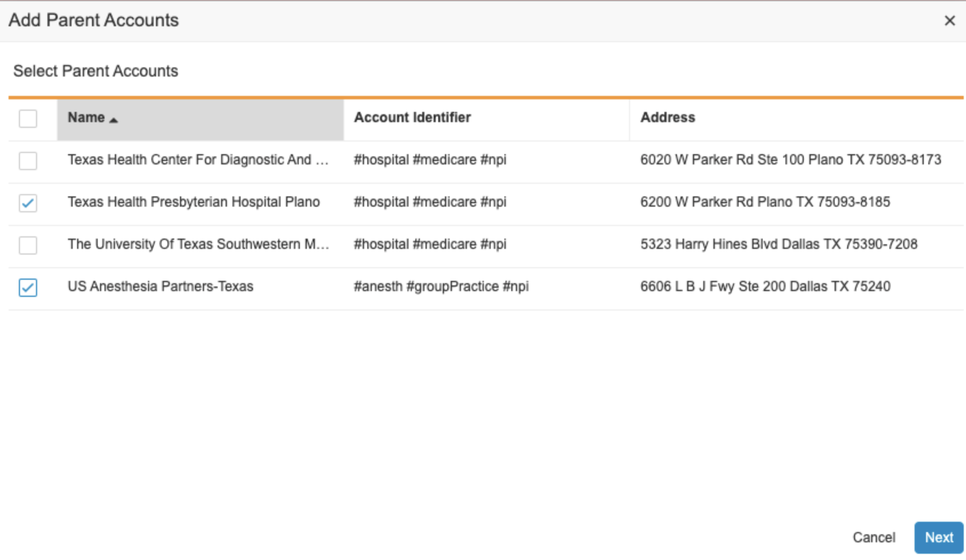Sort by the Account Identifier column
This screenshot has width=966, height=560.
(412, 118)
